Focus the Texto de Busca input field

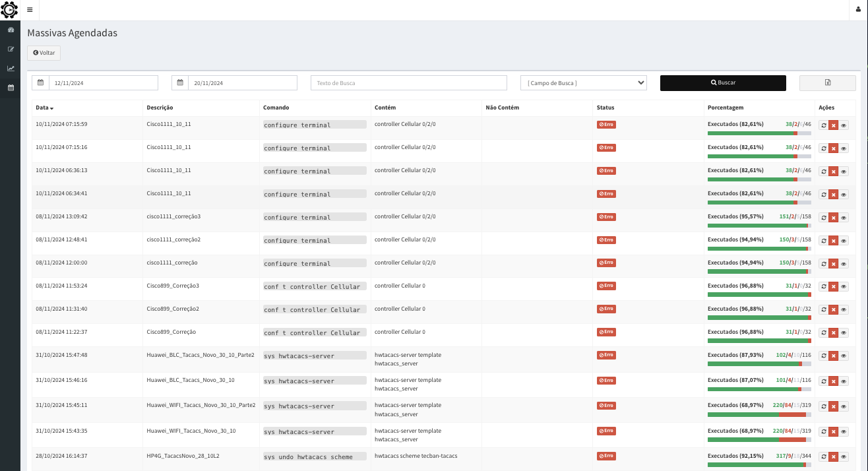(x=408, y=83)
